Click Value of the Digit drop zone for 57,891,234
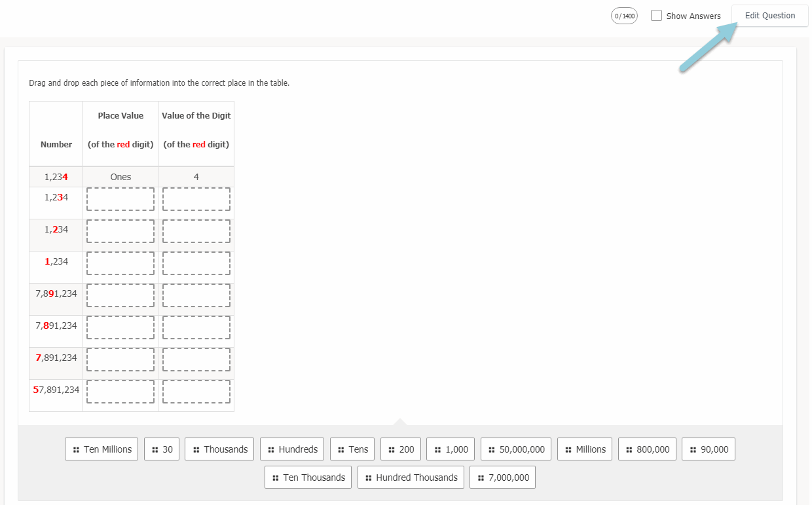The image size is (812, 505). tap(196, 392)
